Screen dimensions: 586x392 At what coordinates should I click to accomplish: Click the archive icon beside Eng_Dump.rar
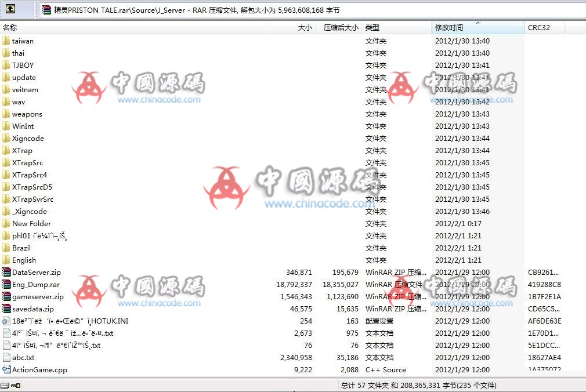click(x=7, y=284)
